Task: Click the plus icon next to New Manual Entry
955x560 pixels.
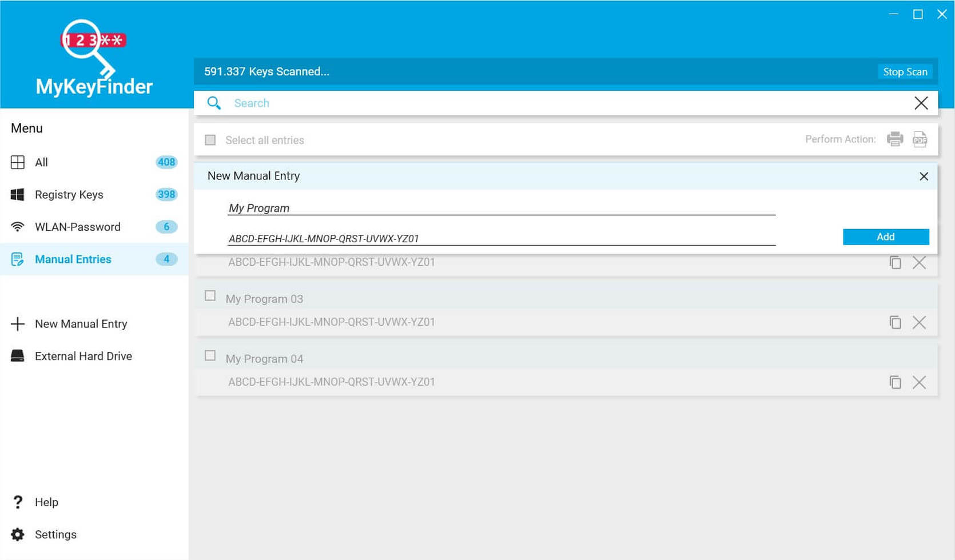Action: pyautogui.click(x=18, y=323)
